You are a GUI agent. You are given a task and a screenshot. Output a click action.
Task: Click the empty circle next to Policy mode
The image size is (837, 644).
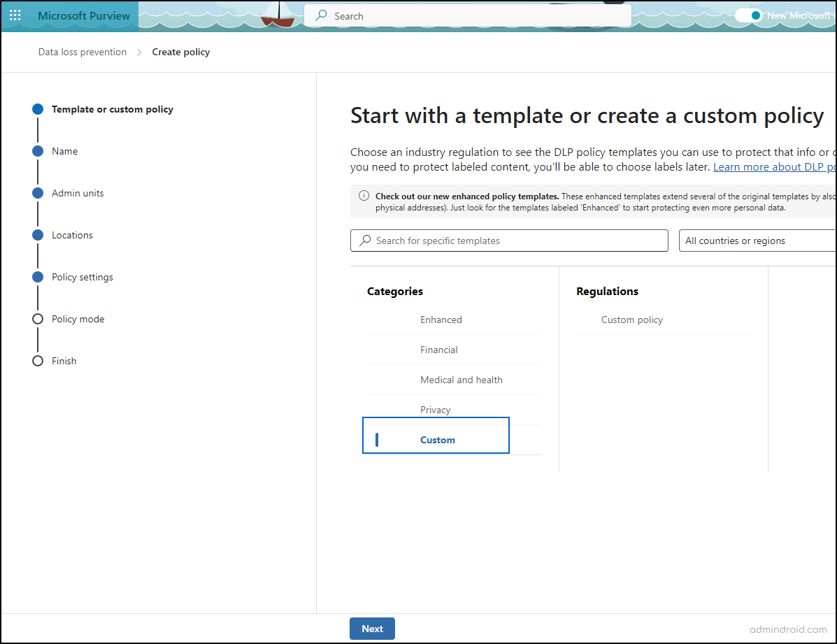[37, 319]
